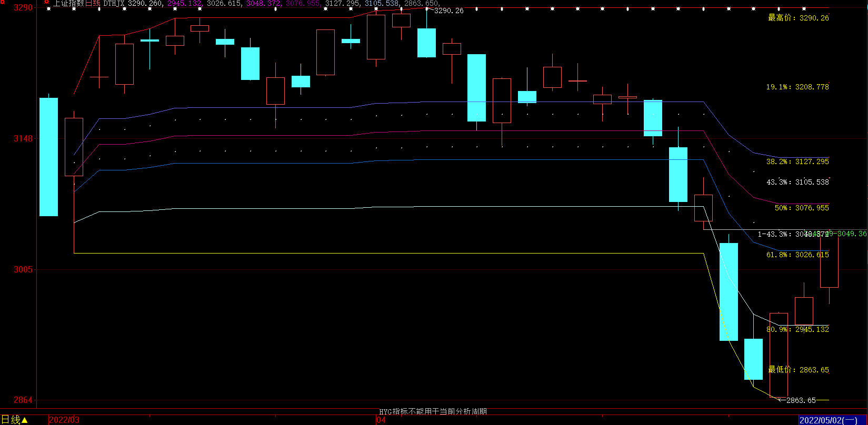The height and width of the screenshot is (425, 868).
Task: Click the 38.2%: 3127.295 Fibonacci label
Action: [797, 161]
